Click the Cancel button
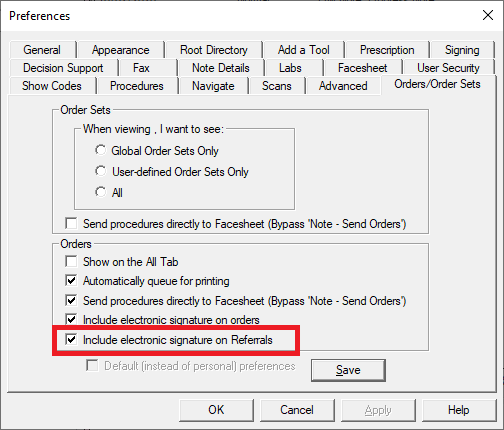Screen dimensions: 504x430 click(297, 410)
